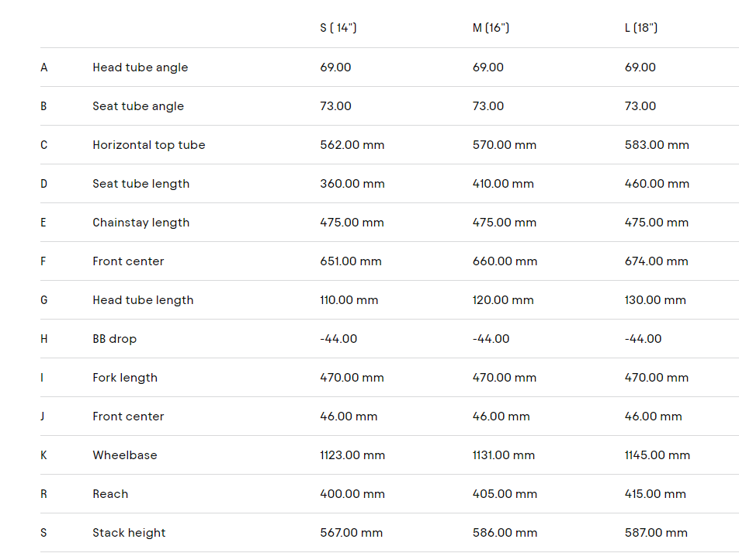
Task: Click the 562.00 mm top tube value
Action: pyautogui.click(x=352, y=145)
